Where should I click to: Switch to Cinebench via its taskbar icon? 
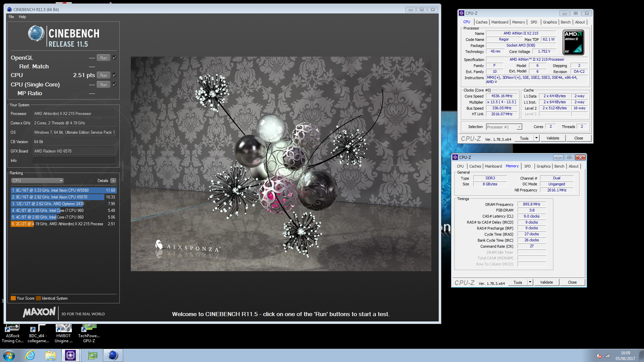click(113, 355)
